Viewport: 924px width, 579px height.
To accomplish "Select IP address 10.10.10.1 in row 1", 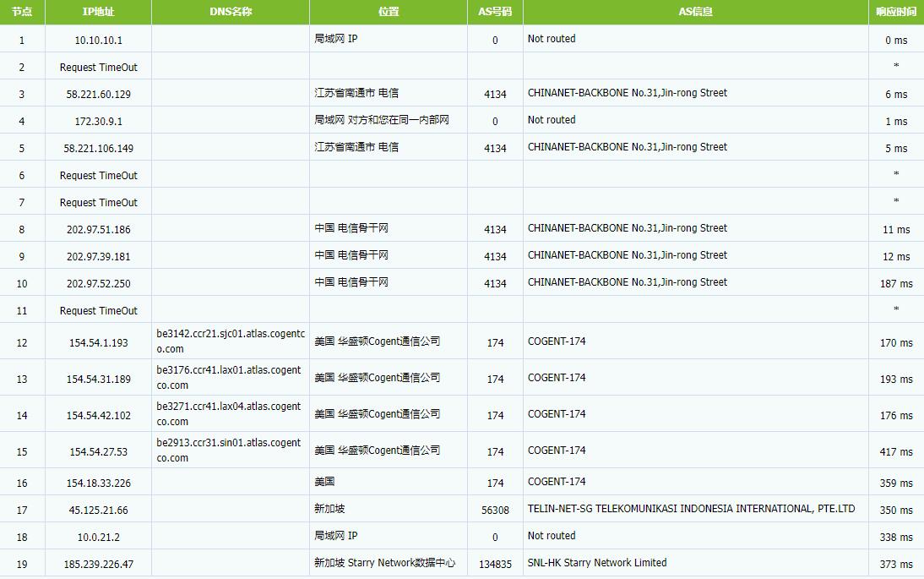I will point(98,40).
